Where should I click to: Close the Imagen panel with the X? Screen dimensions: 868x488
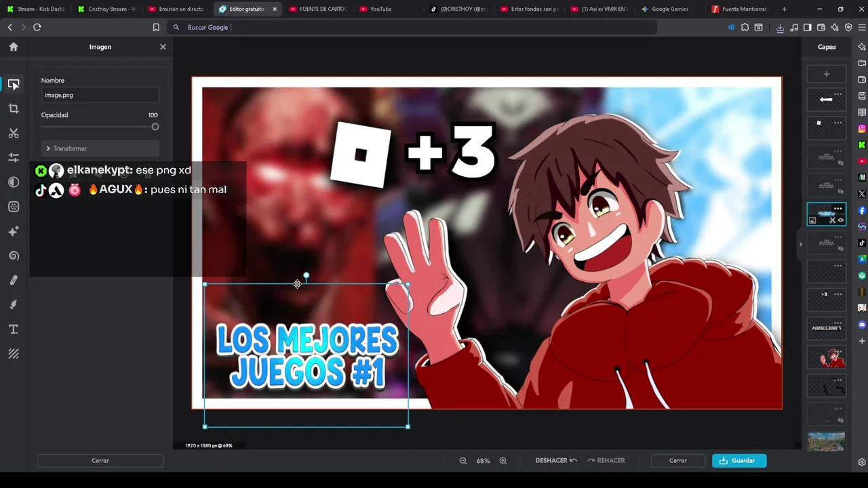tap(163, 47)
